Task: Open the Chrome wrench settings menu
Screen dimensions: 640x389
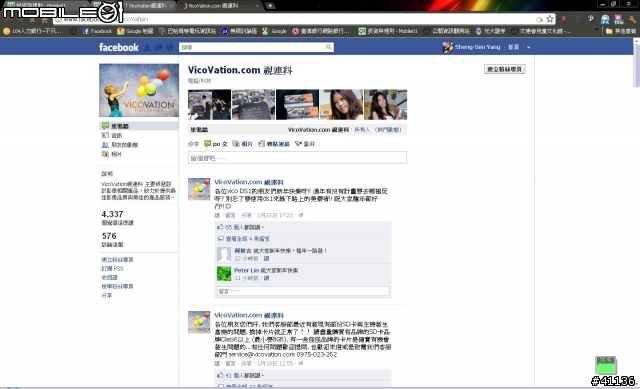Action: click(633, 19)
